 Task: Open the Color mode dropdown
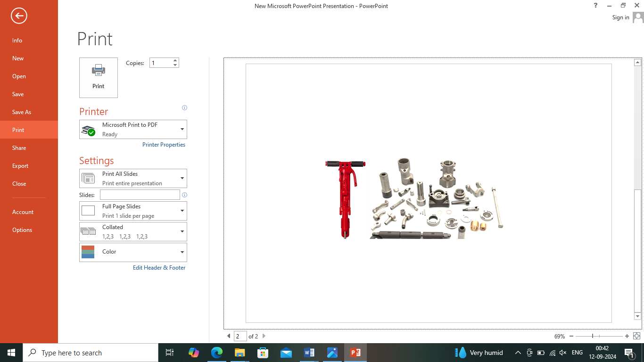click(133, 252)
